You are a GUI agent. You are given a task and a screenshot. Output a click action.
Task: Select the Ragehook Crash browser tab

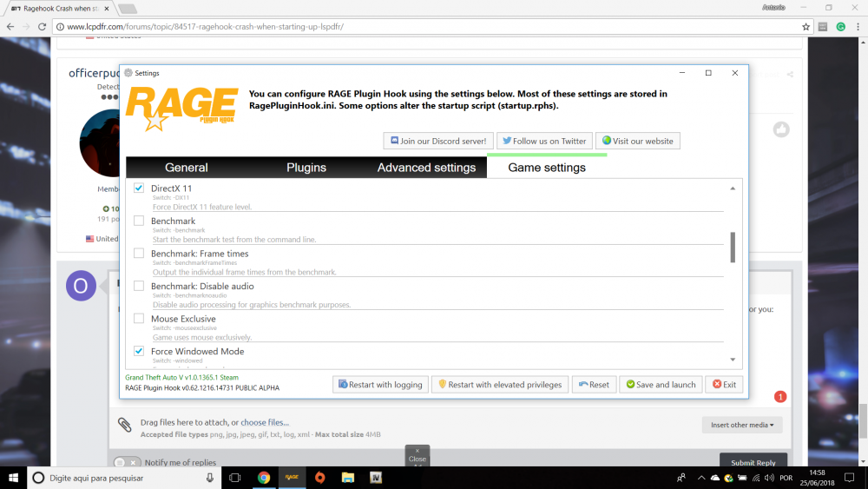pyautogui.click(x=61, y=9)
